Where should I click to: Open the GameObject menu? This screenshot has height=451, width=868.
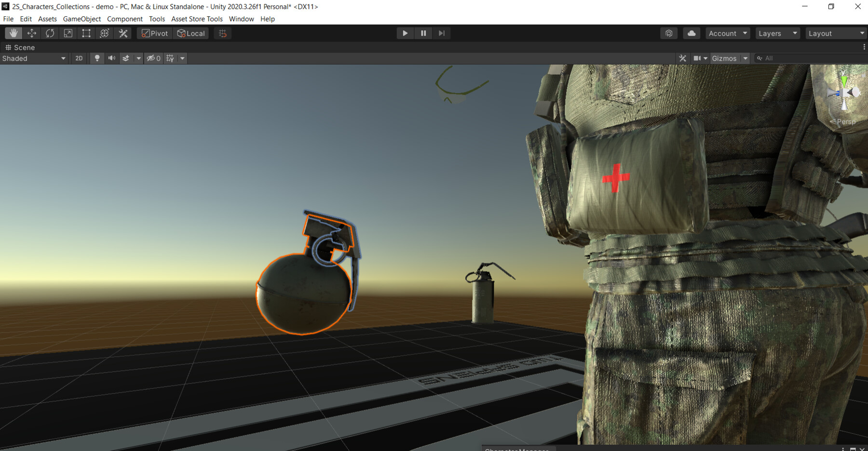tap(82, 19)
